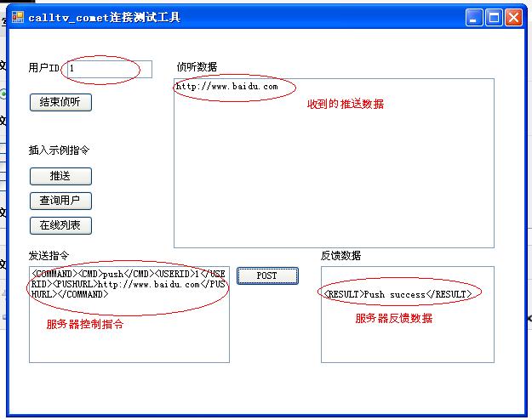Screen dimensions: 532x420
Task: Maximize the calltv_comet window
Action: (494, 17)
